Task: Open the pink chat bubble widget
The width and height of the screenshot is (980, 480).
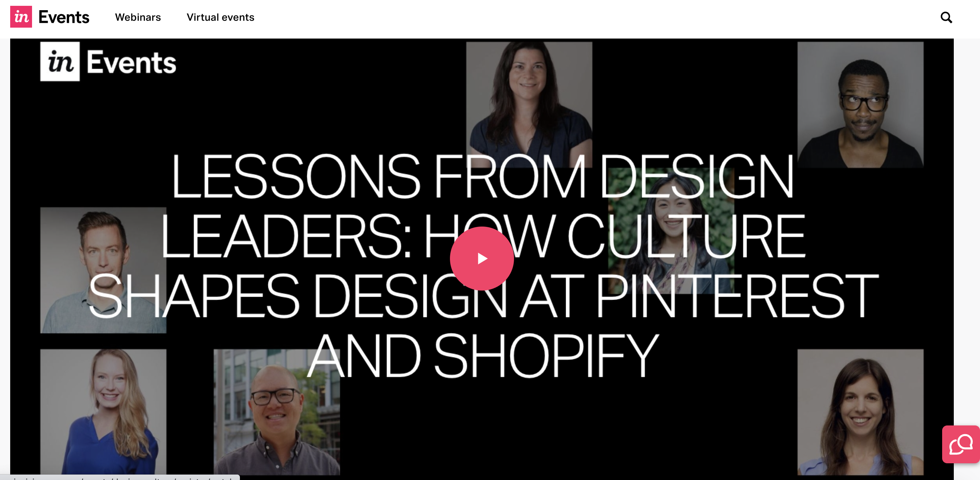Action: 961,444
